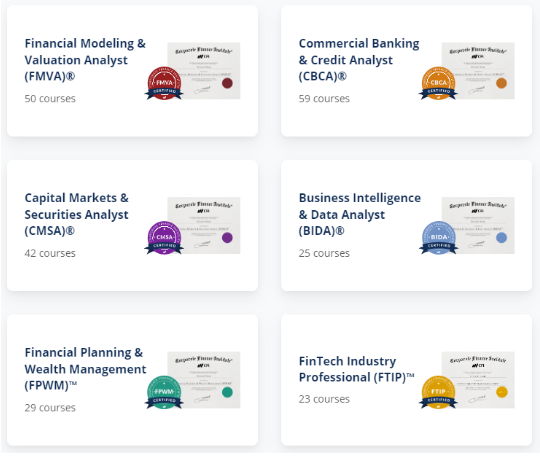The image size is (540, 457).
Task: Open Business Intelligence & Data Analyst title
Action: click(x=360, y=214)
